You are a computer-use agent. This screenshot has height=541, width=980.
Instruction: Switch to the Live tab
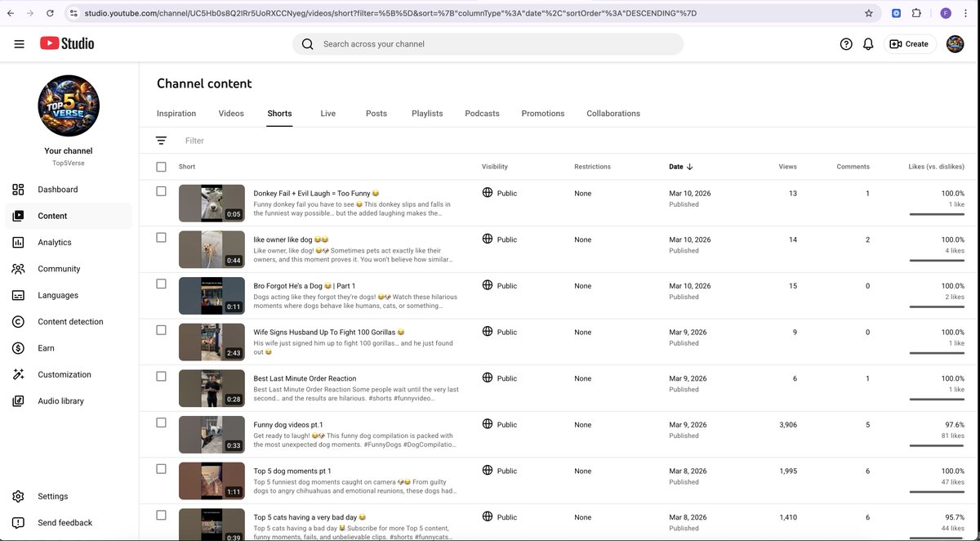(x=328, y=114)
